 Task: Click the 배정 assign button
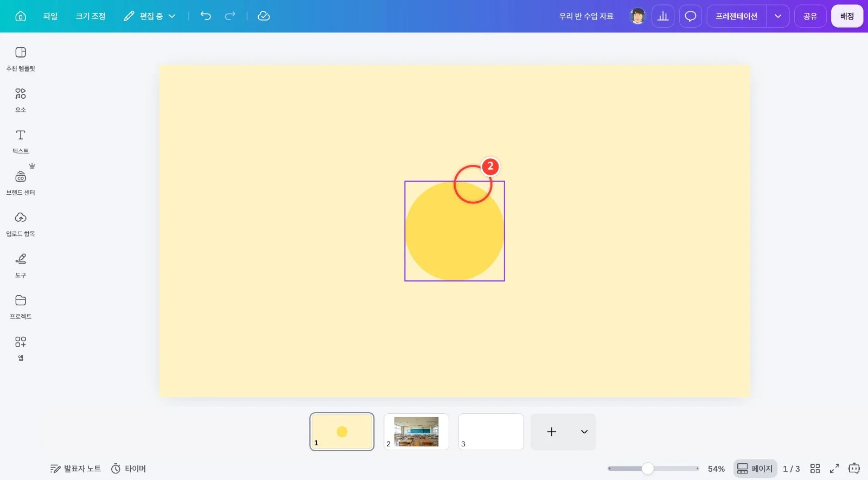pyautogui.click(x=847, y=16)
